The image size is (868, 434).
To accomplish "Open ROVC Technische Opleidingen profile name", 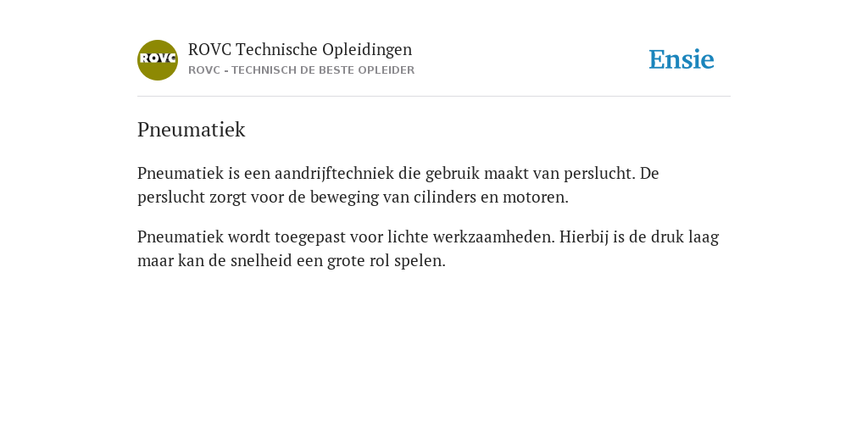I will coord(300,49).
